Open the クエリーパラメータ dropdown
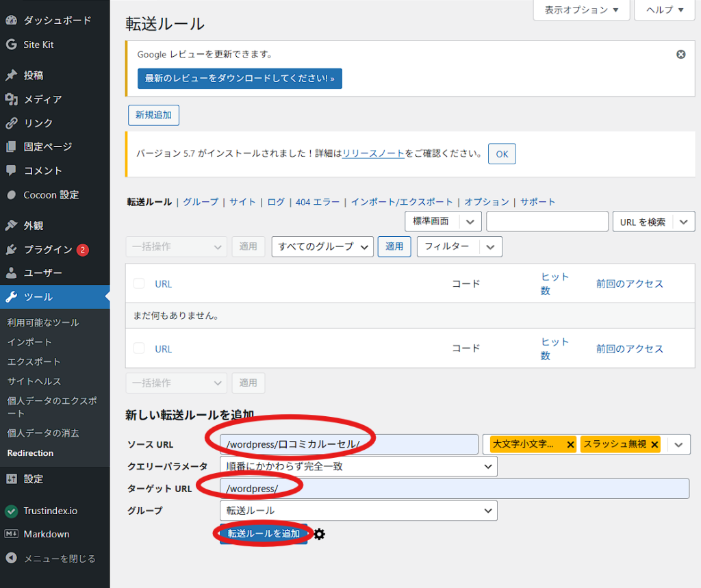This screenshot has width=701, height=588. [x=358, y=466]
